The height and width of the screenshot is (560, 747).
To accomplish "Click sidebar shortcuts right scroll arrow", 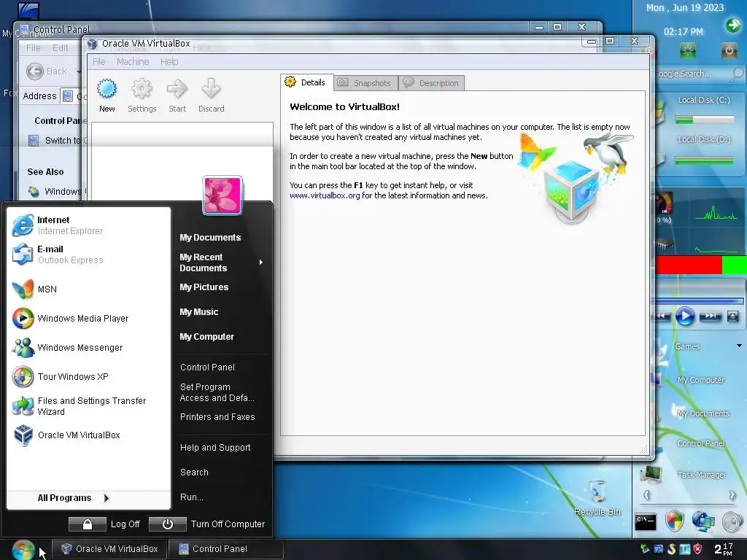I will click(732, 495).
